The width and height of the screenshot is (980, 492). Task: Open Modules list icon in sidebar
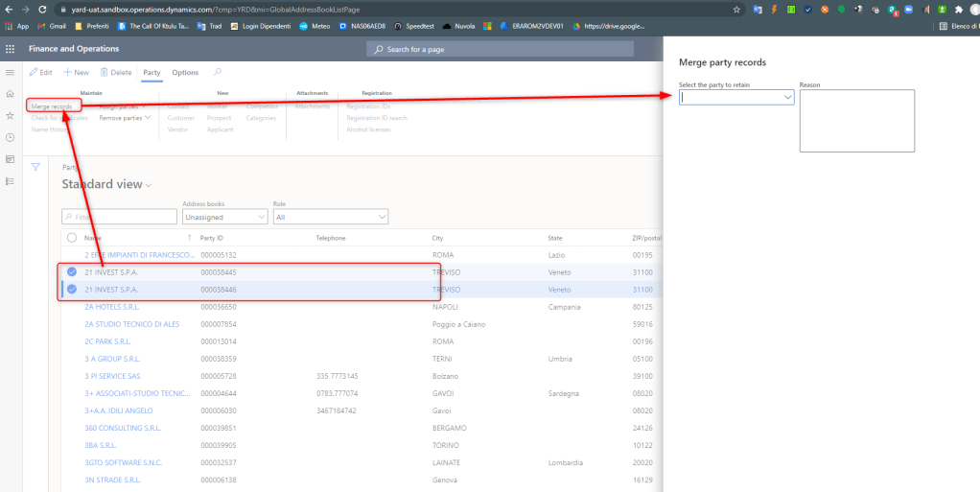10,181
